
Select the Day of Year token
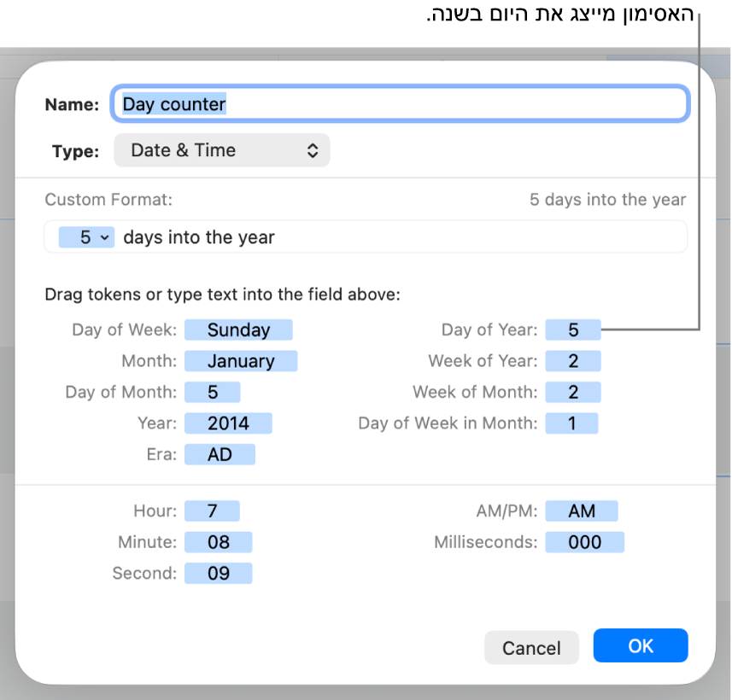click(x=572, y=330)
